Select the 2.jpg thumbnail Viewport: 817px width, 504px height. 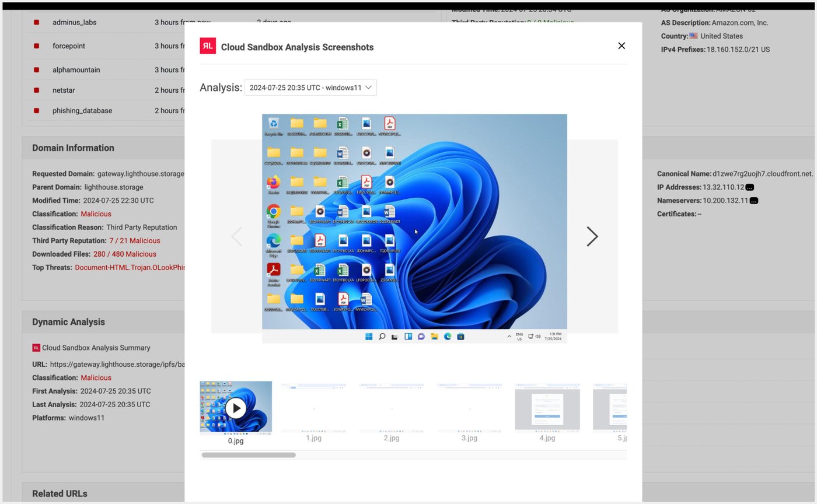(392, 407)
